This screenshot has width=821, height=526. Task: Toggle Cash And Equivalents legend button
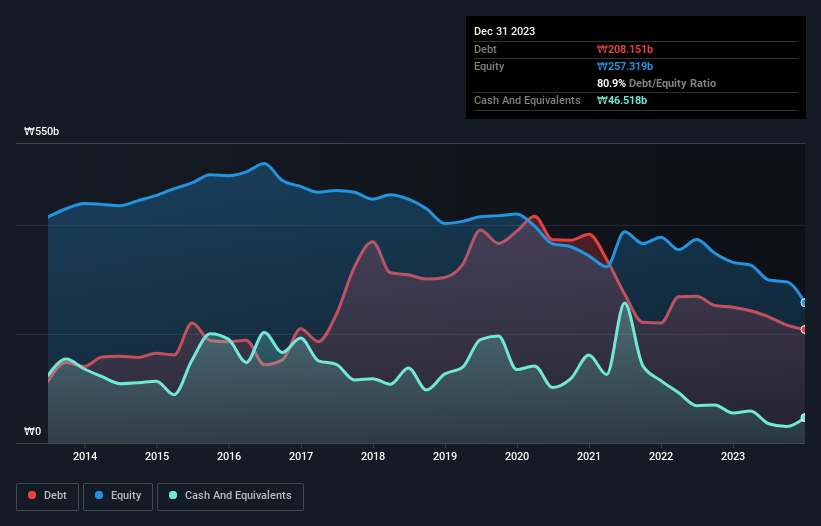(230, 496)
